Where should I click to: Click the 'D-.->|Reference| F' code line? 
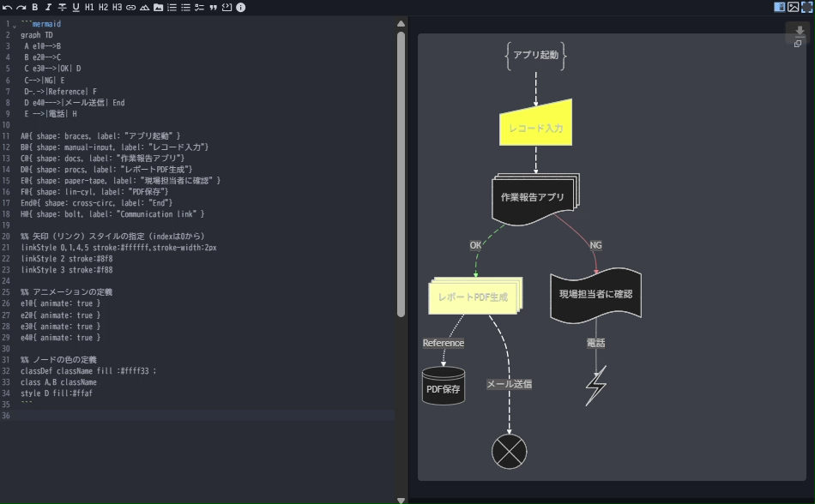(60, 92)
